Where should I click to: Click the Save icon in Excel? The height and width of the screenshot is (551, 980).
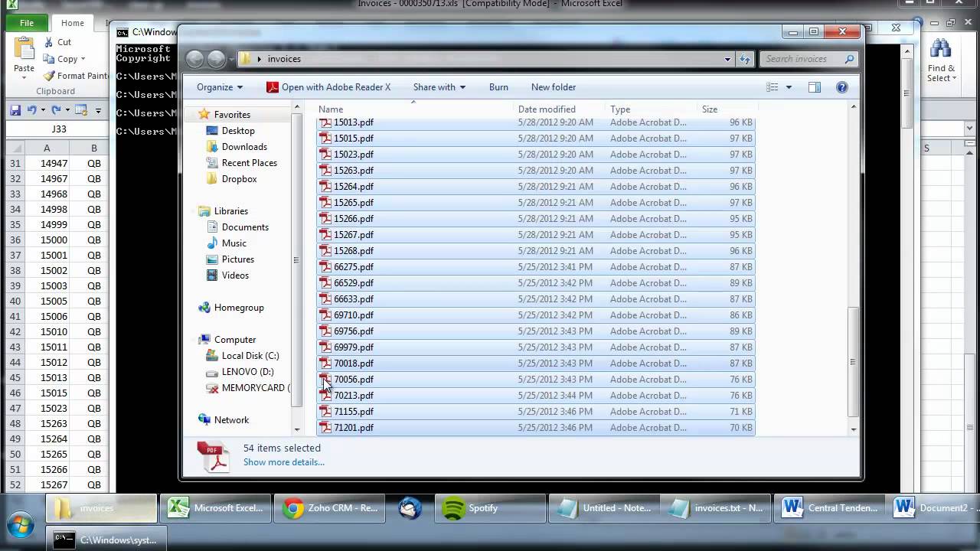coord(15,110)
